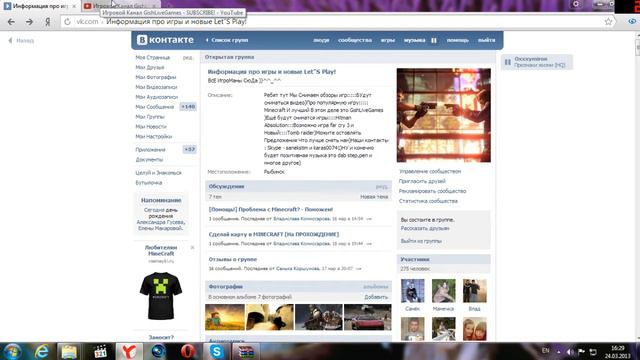Screen dimensions: 640x360
Task: Click the +140 messages counter badge
Action: (x=188, y=107)
